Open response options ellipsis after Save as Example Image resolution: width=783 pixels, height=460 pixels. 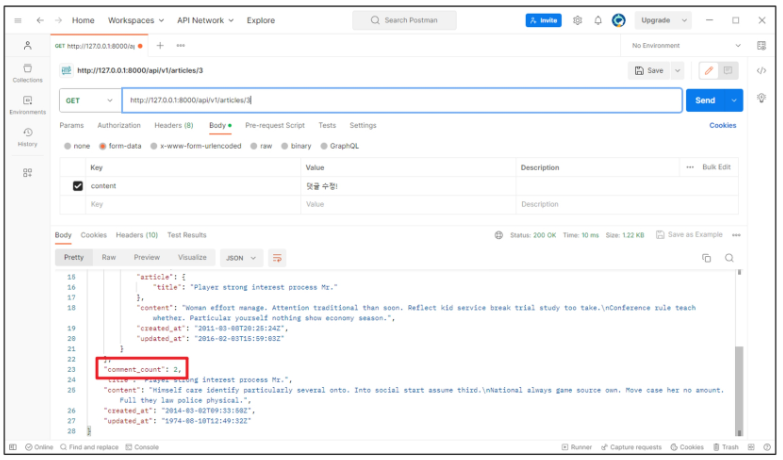[x=736, y=235]
